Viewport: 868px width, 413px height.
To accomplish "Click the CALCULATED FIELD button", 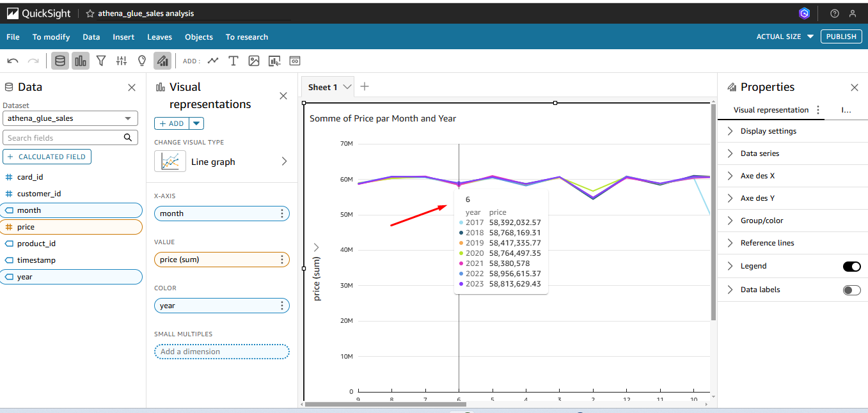I will 47,157.
